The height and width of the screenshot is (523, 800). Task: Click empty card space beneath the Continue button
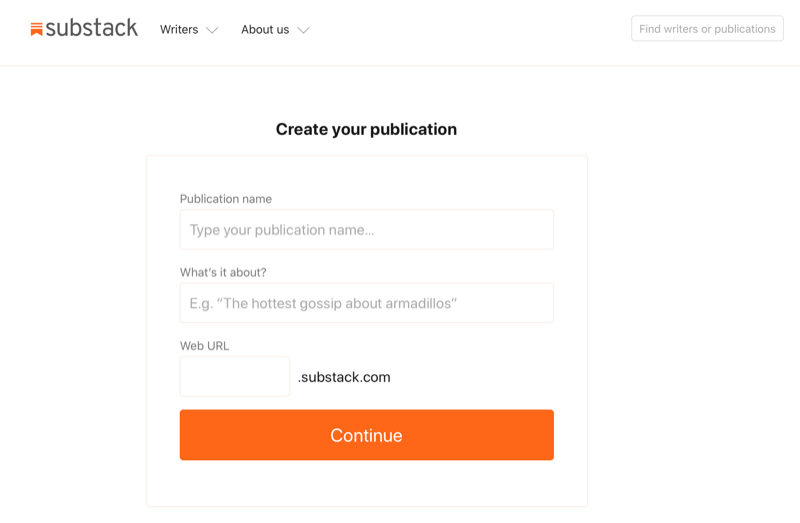pos(367,483)
